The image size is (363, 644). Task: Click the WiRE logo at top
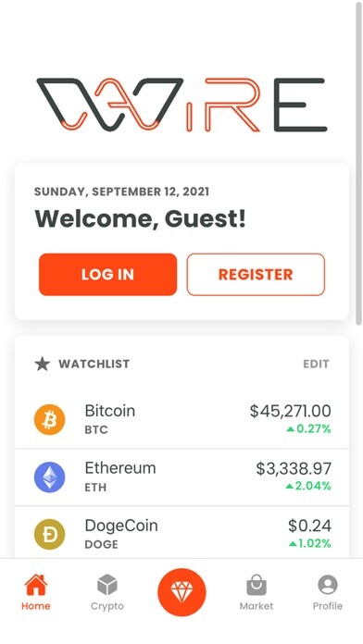point(181,105)
